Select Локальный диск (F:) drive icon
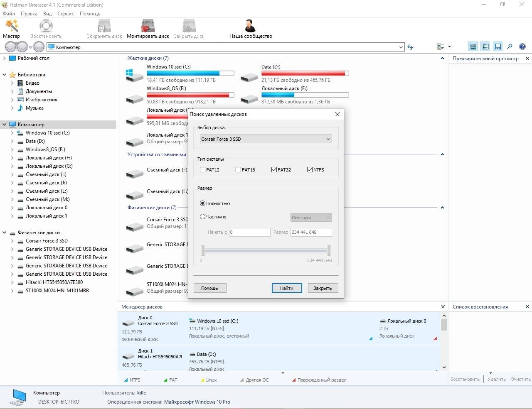 click(249, 98)
